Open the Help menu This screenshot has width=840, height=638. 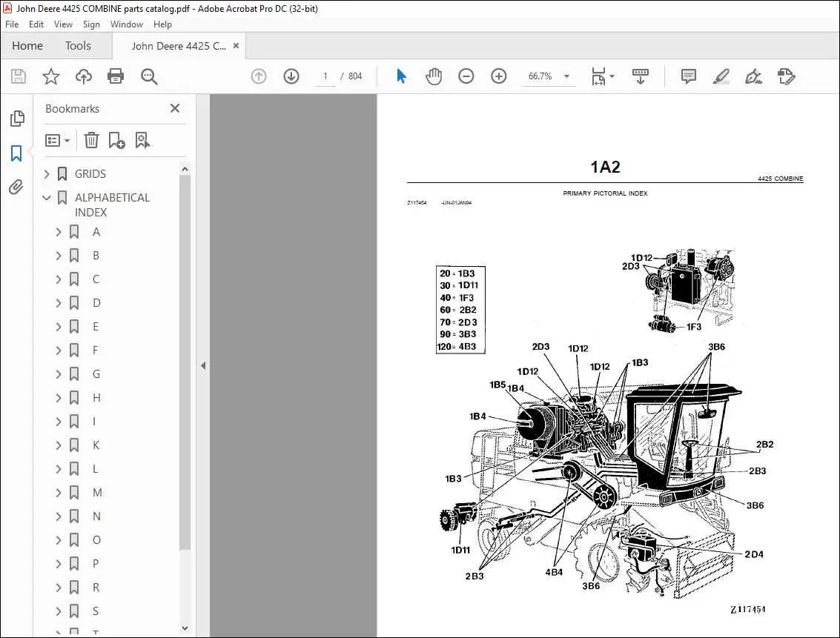click(162, 24)
